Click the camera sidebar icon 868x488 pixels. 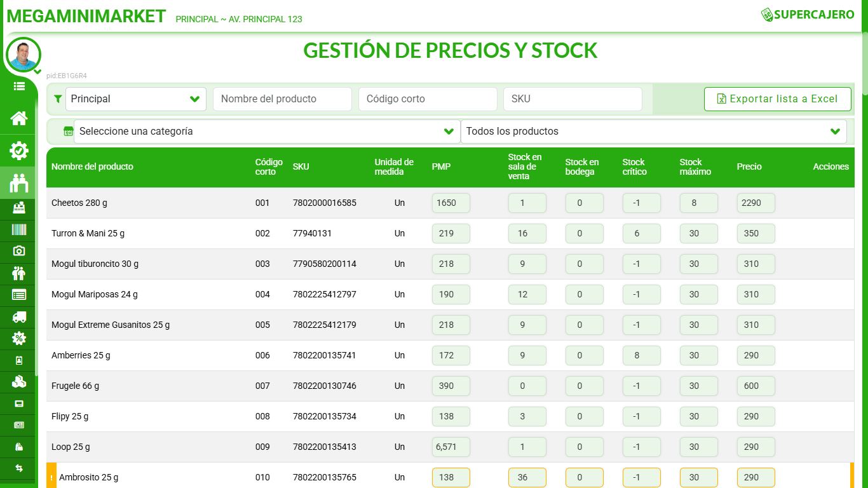[19, 251]
